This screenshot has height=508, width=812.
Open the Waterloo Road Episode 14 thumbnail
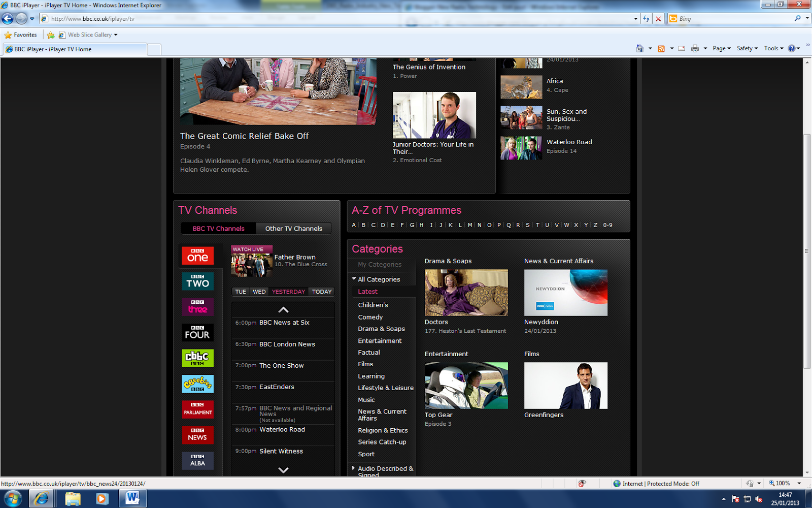tap(521, 148)
